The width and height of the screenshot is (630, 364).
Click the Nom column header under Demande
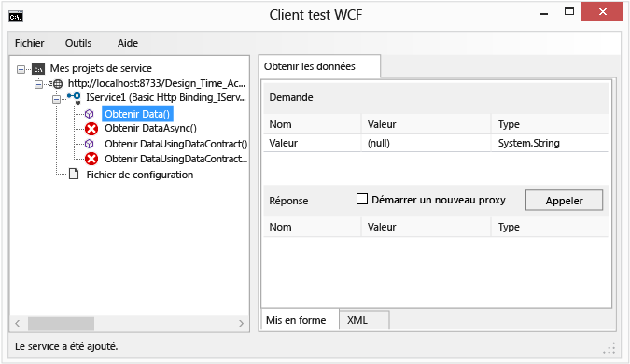click(313, 124)
